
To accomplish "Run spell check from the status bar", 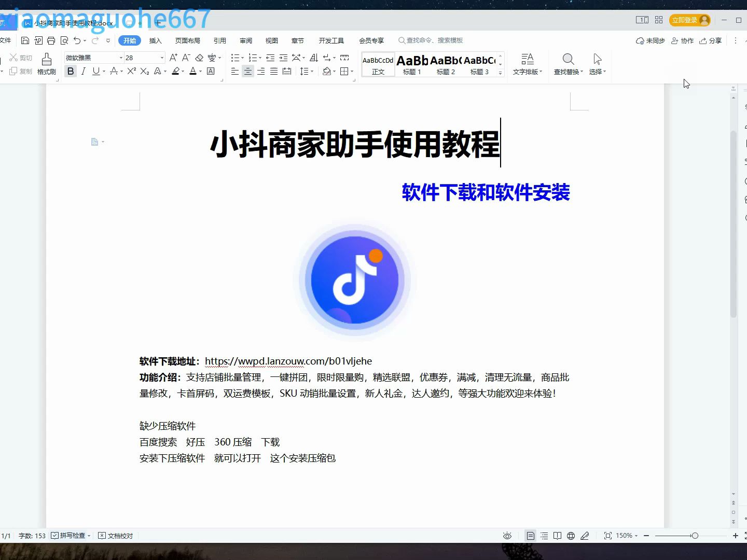I will [70, 535].
